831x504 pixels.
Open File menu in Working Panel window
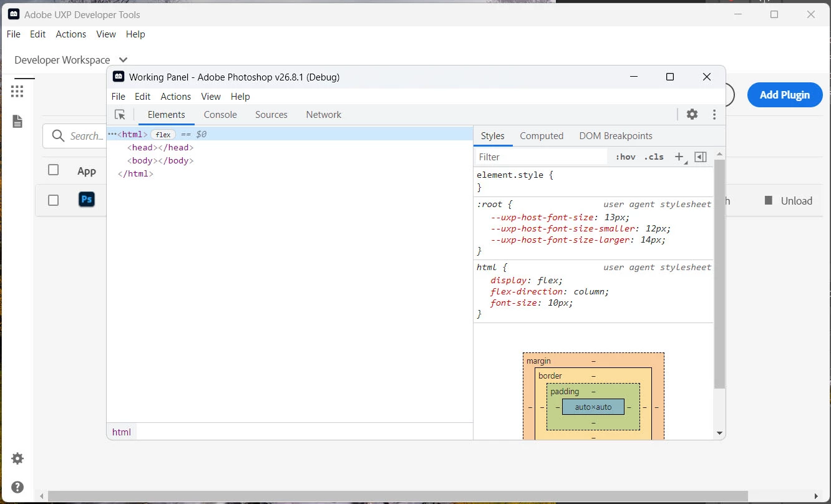pos(119,97)
